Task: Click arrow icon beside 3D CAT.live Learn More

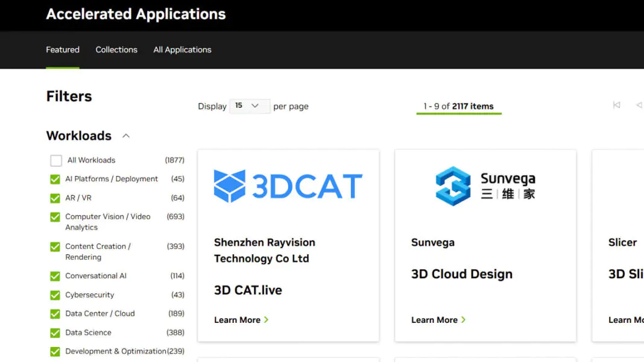Action: [267, 320]
